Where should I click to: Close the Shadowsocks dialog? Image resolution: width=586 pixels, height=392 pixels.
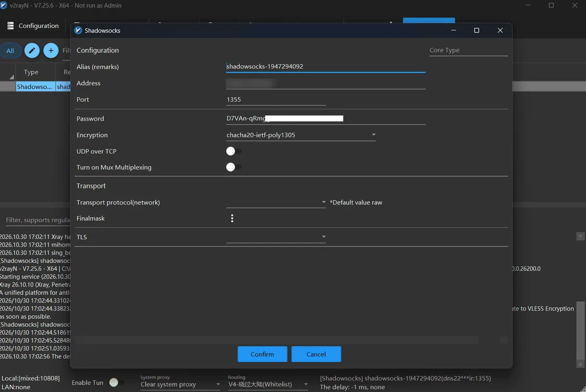[500, 30]
